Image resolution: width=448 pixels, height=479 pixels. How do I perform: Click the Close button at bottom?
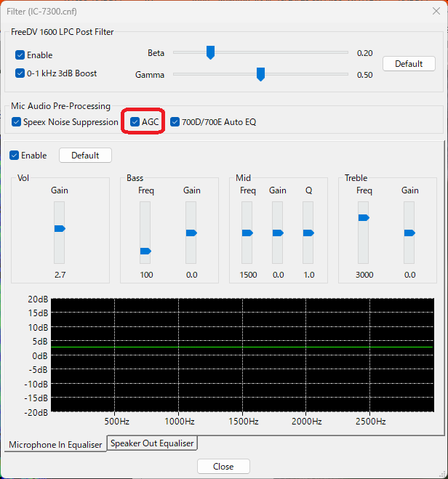coord(223,467)
